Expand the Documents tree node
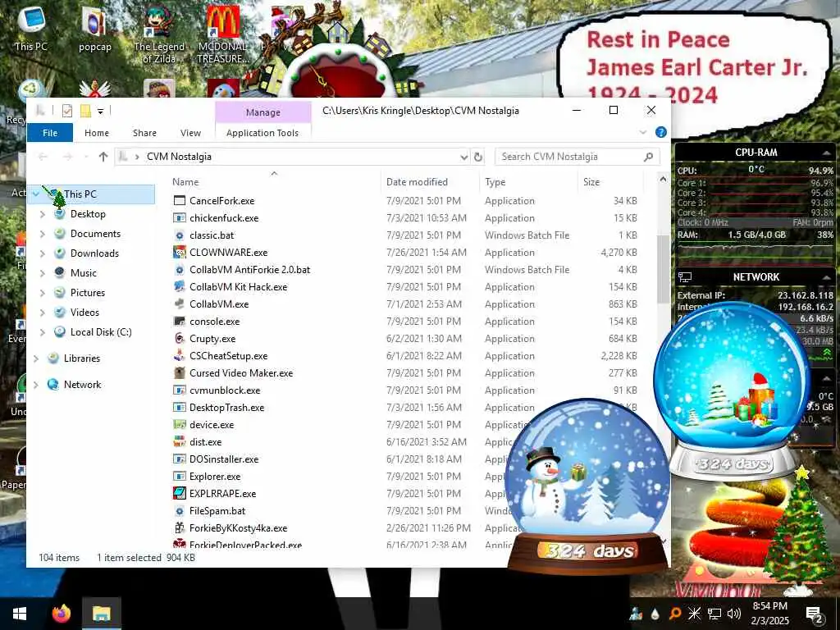Image resolution: width=840 pixels, height=630 pixels. click(43, 234)
